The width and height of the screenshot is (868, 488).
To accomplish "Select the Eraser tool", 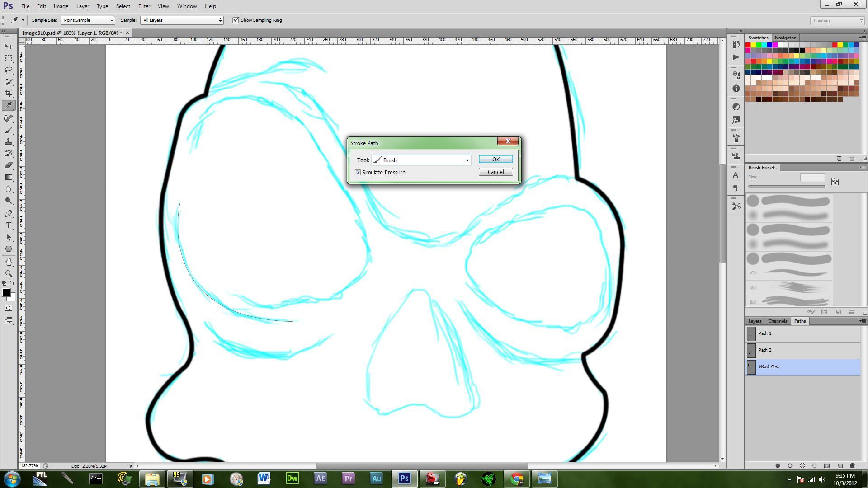I will (x=9, y=165).
